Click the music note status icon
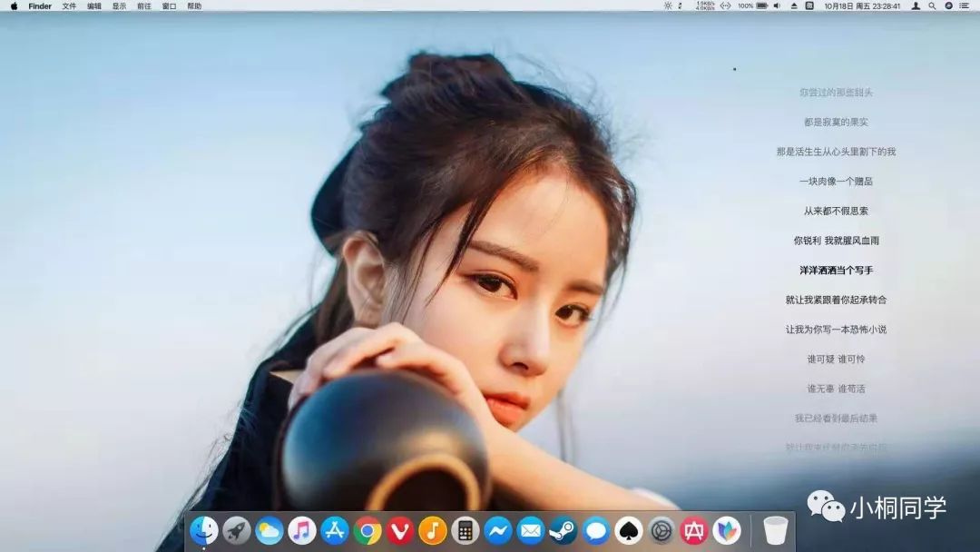 coord(680,5)
